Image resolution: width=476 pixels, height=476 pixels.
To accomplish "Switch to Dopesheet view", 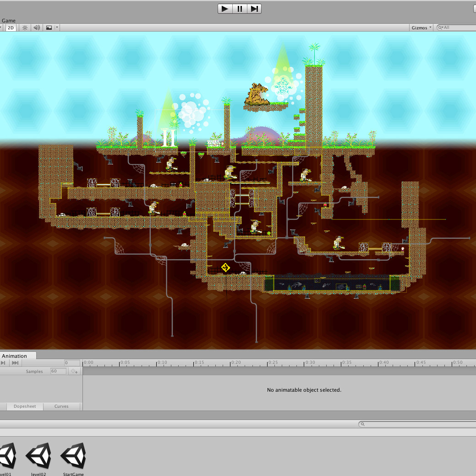I will [25, 406].
